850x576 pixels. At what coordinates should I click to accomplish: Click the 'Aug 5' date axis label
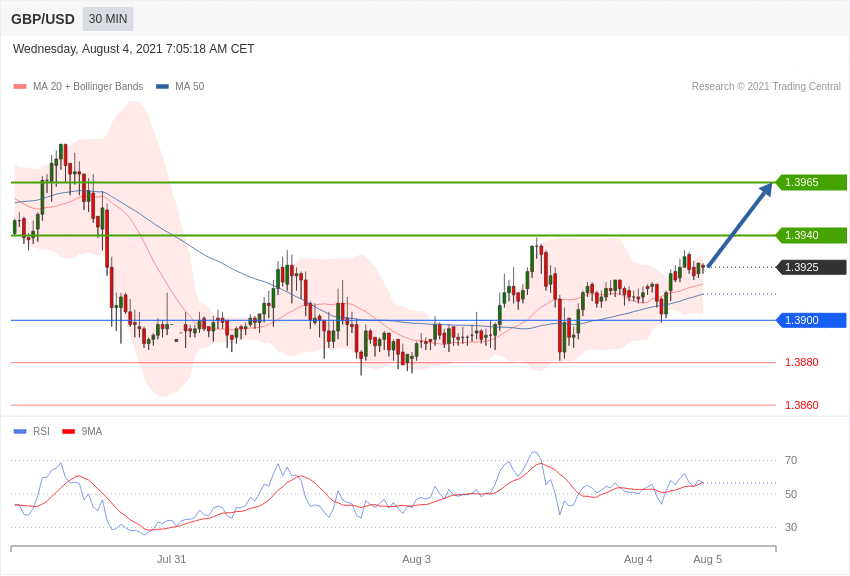707,559
